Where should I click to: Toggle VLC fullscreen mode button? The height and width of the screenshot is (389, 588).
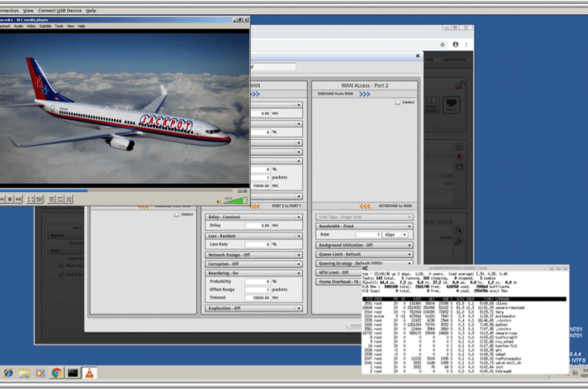(x=31, y=199)
